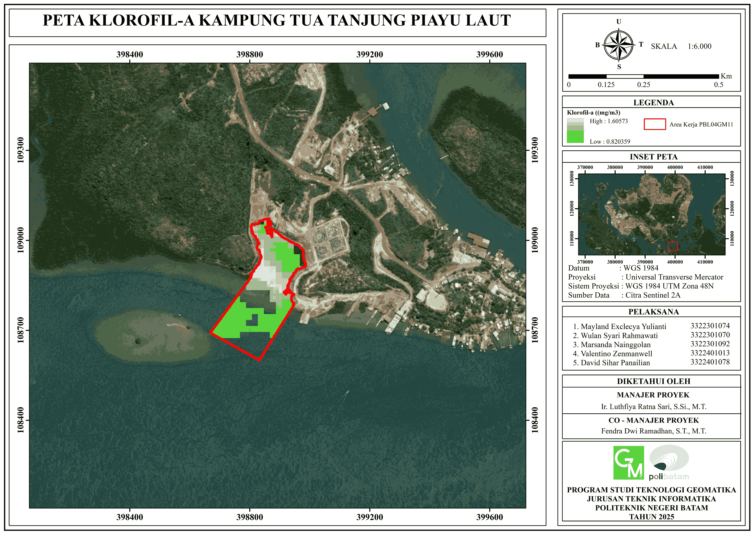This screenshot has height=535, width=756.
Task: Click the 0.25 scale bar label
Action: [x=644, y=85]
